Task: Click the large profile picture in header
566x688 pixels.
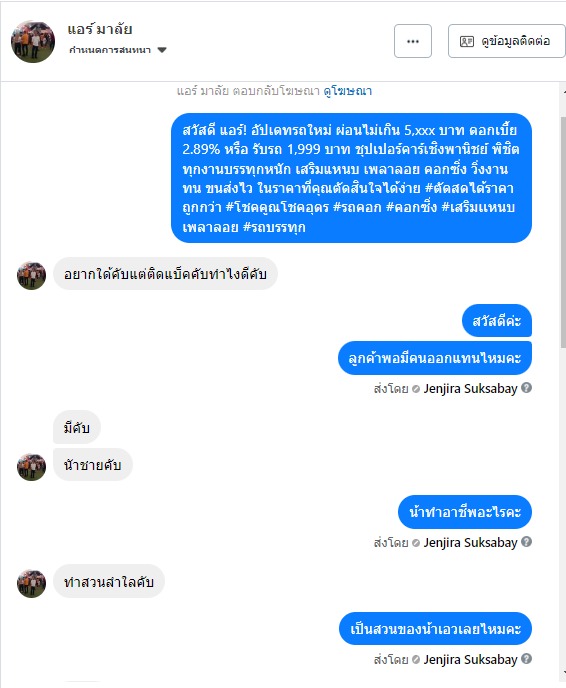Action: coord(33,41)
